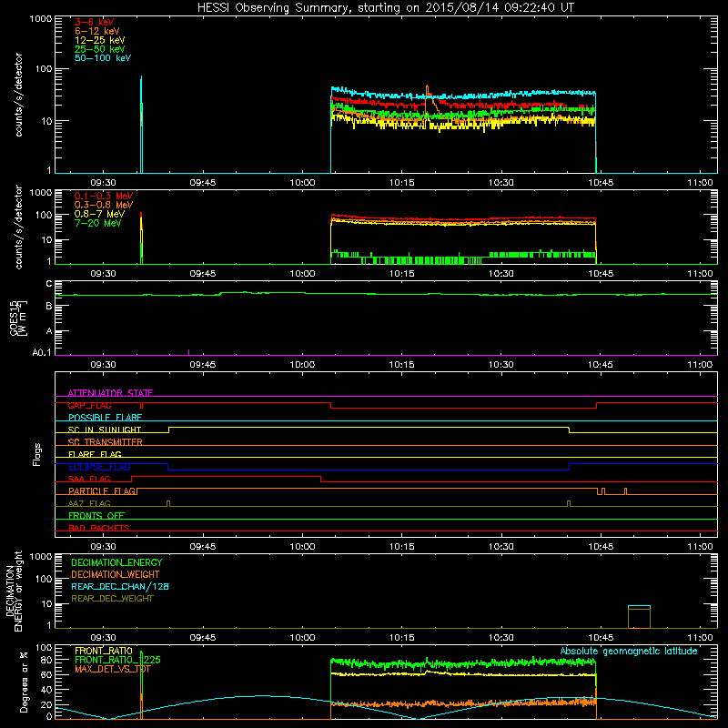The height and width of the screenshot is (728, 728).
Task: Select the Absolute geomagnetic latitude label
Action: coord(629,651)
